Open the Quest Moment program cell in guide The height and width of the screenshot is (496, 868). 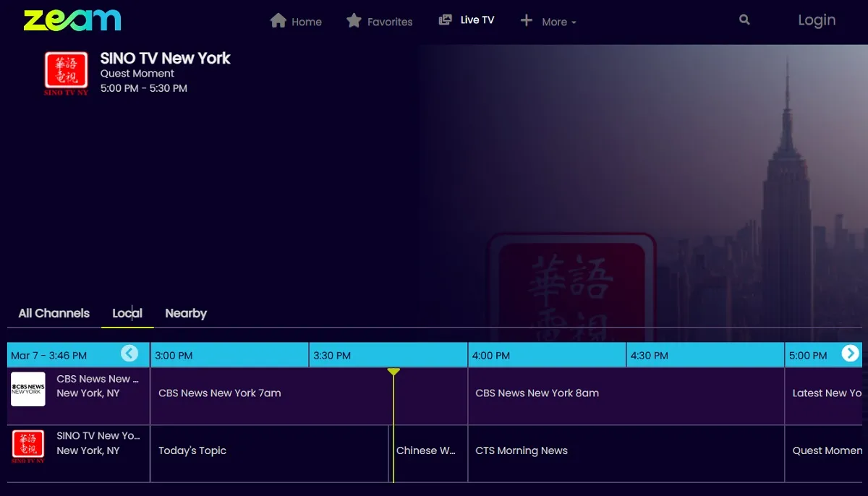tap(824, 453)
